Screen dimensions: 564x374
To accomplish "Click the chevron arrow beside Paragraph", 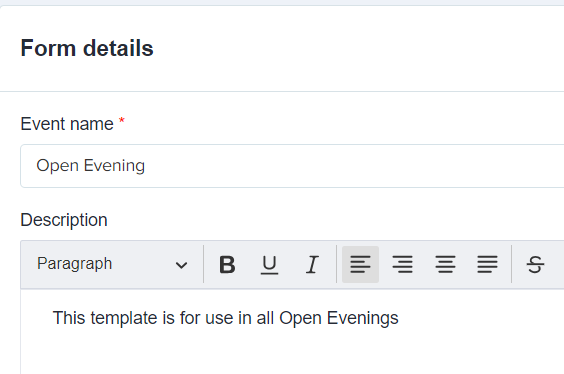I will click(181, 265).
